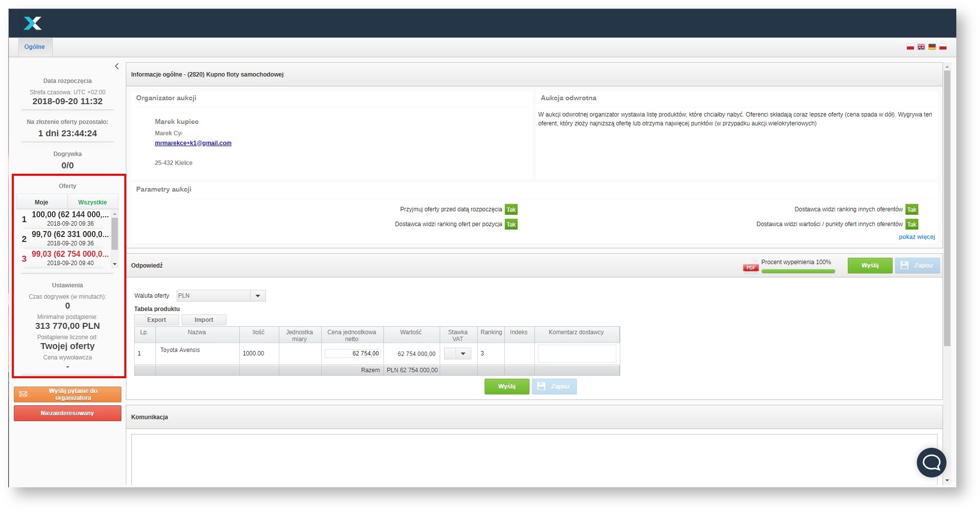Collapse the left sidebar with chevron arrow
Viewport: 980px width, 511px height.
(x=117, y=66)
